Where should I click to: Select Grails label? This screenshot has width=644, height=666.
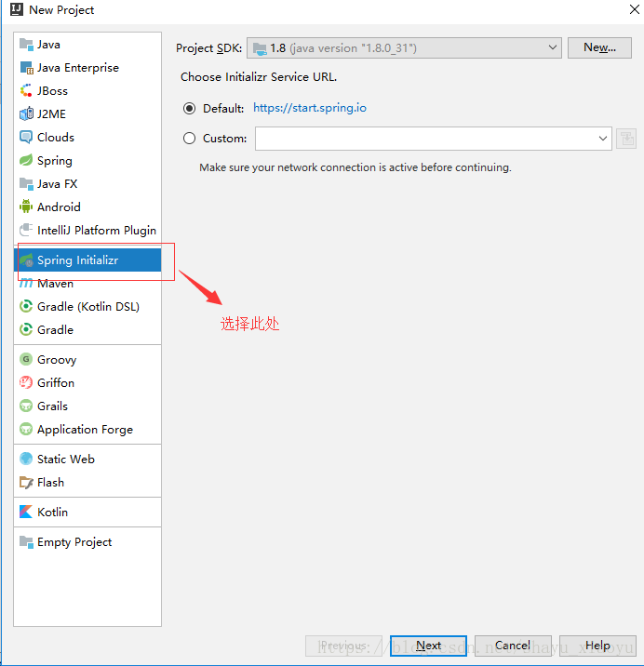point(52,406)
